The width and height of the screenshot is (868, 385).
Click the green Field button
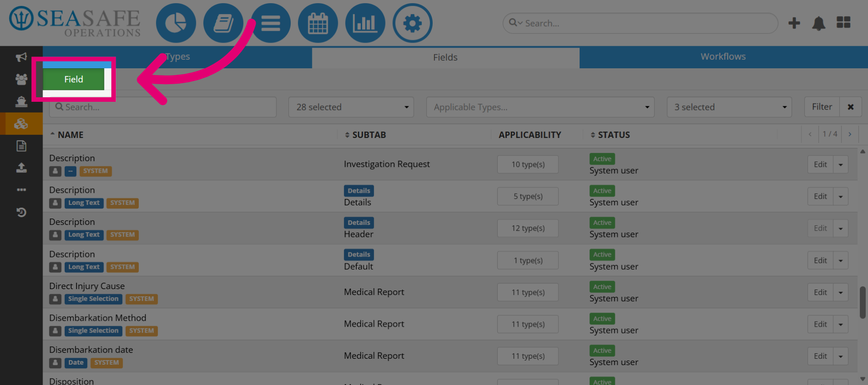[x=74, y=79]
